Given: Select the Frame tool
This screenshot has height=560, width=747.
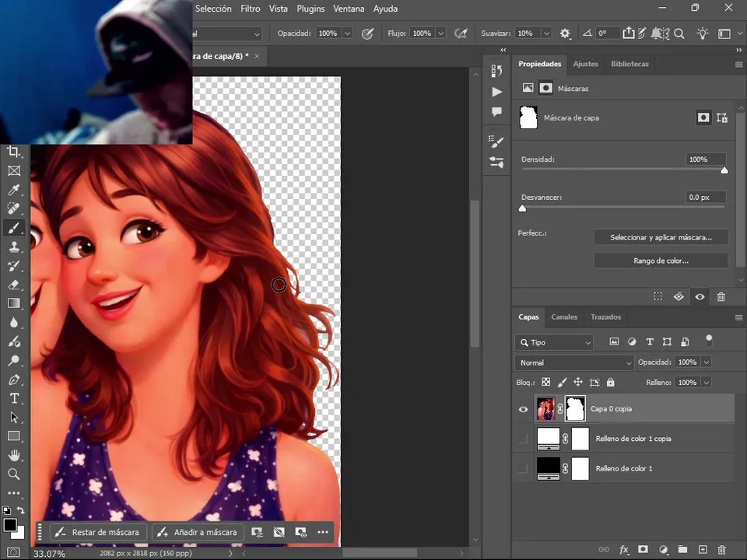Looking at the screenshot, I should click(14, 171).
